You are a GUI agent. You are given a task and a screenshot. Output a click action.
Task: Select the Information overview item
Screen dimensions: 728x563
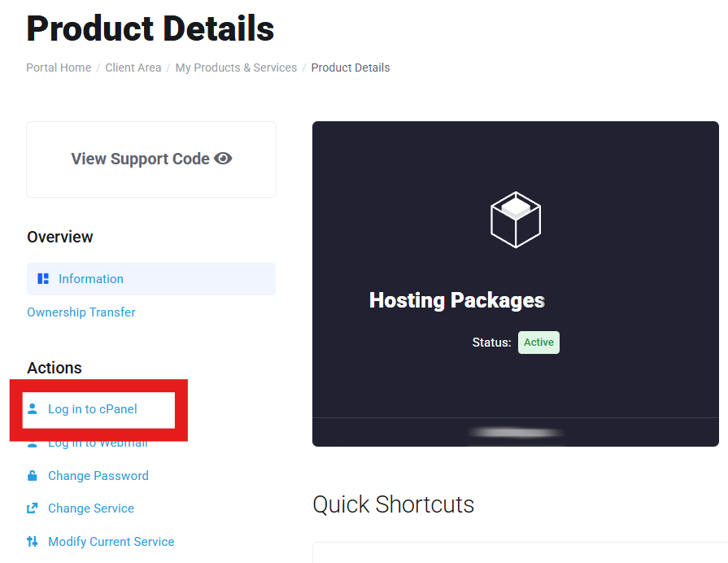pos(151,279)
